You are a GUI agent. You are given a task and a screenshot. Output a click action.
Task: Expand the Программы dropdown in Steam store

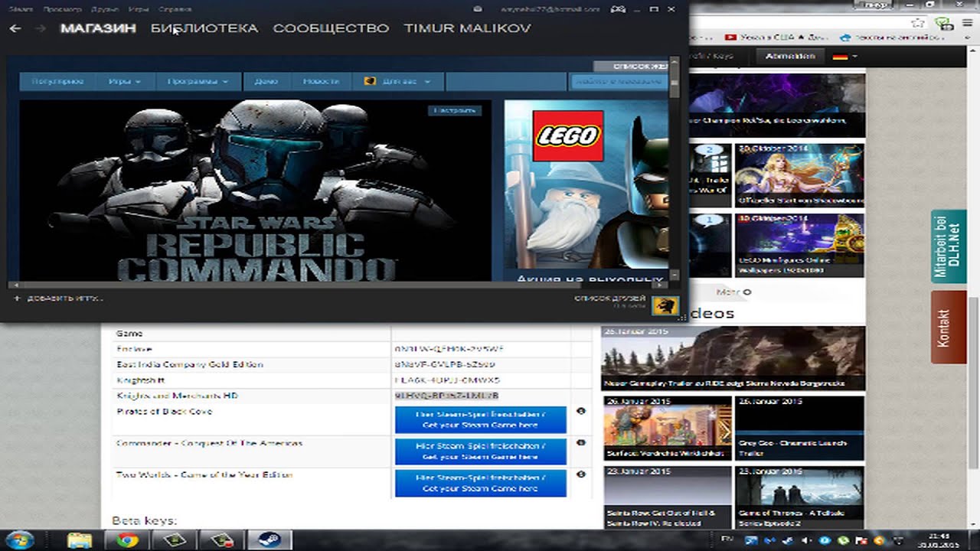[x=198, y=81]
